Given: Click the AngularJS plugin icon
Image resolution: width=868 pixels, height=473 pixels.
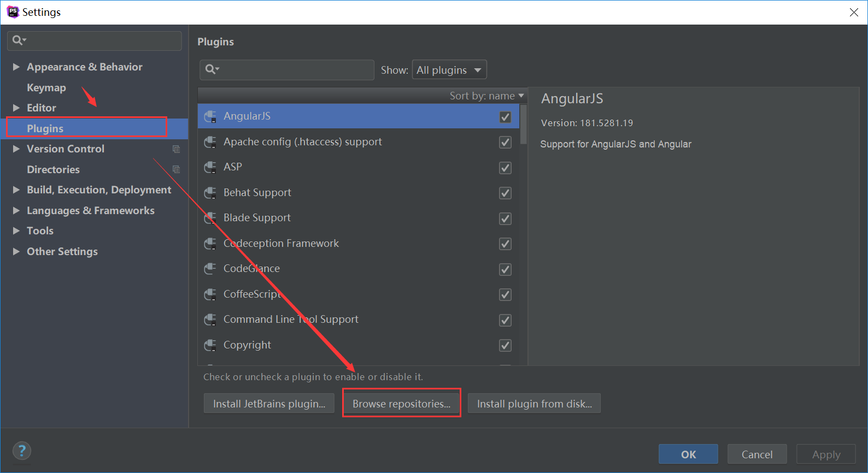Looking at the screenshot, I should click(210, 116).
